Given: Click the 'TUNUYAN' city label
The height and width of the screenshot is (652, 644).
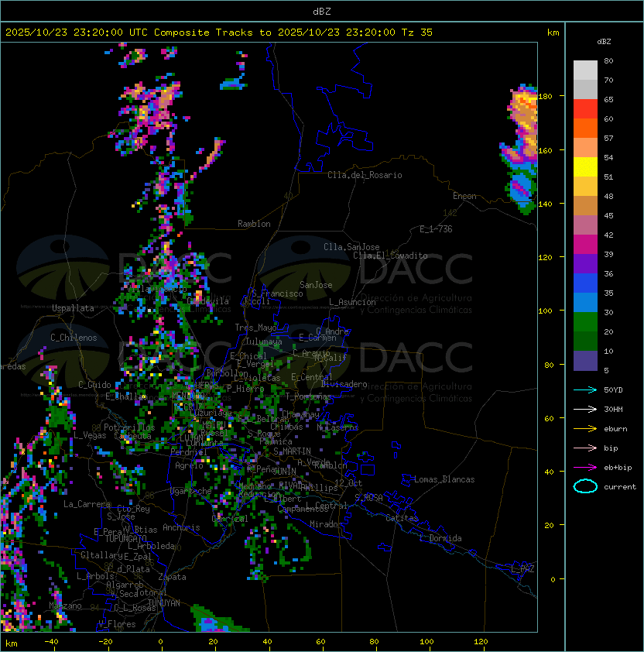Looking at the screenshot, I should 164,603.
